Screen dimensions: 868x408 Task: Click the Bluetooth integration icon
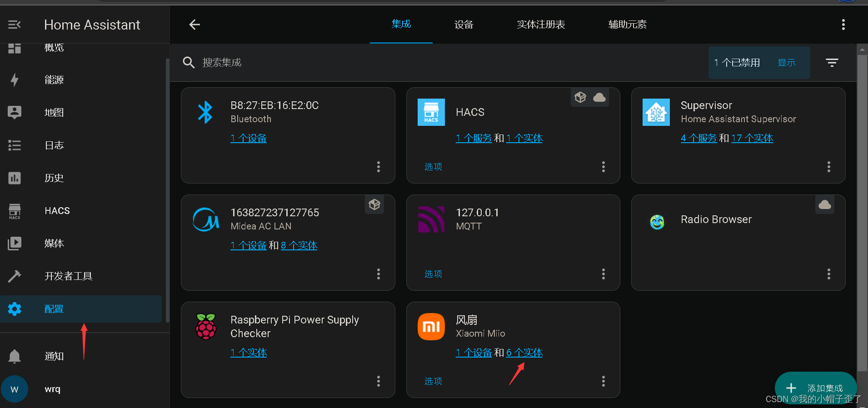[x=205, y=112]
